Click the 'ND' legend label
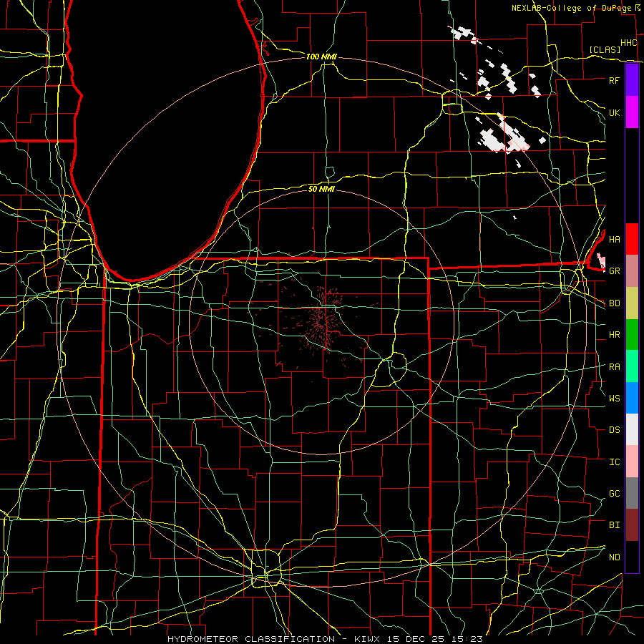Screen dimensions: 644x644 (615, 557)
